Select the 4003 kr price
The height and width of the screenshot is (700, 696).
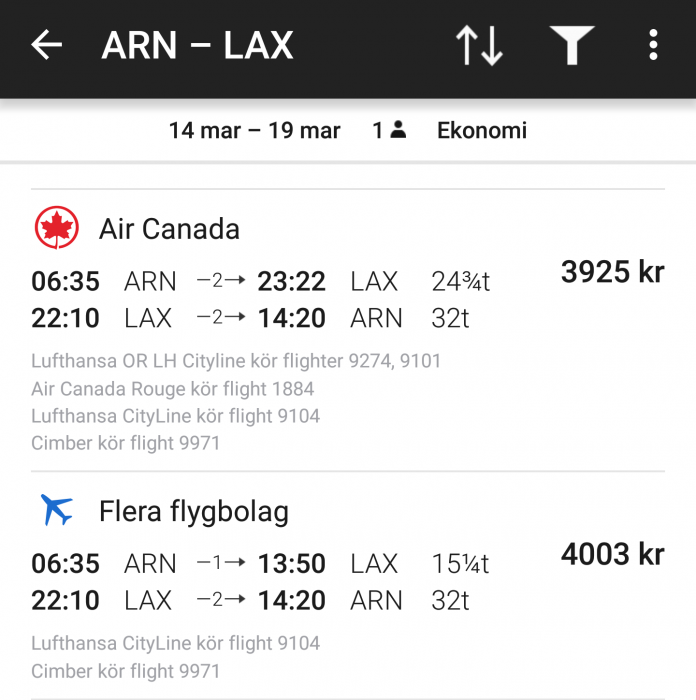[x=612, y=554]
